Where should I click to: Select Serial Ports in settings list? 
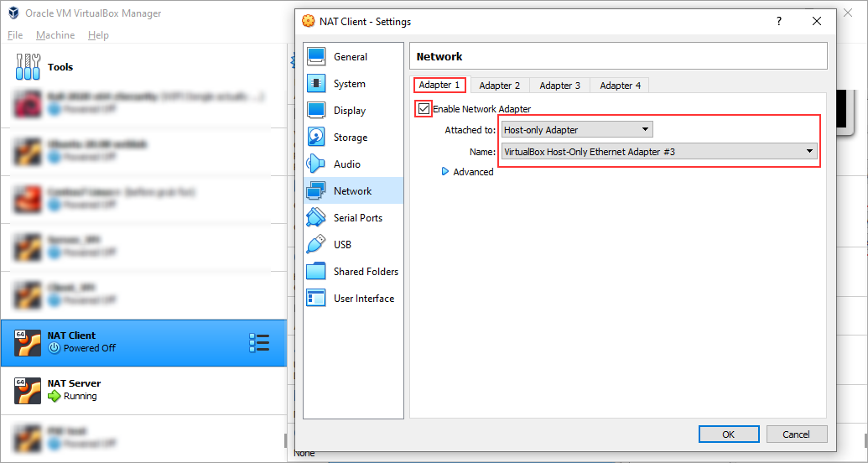pos(358,217)
